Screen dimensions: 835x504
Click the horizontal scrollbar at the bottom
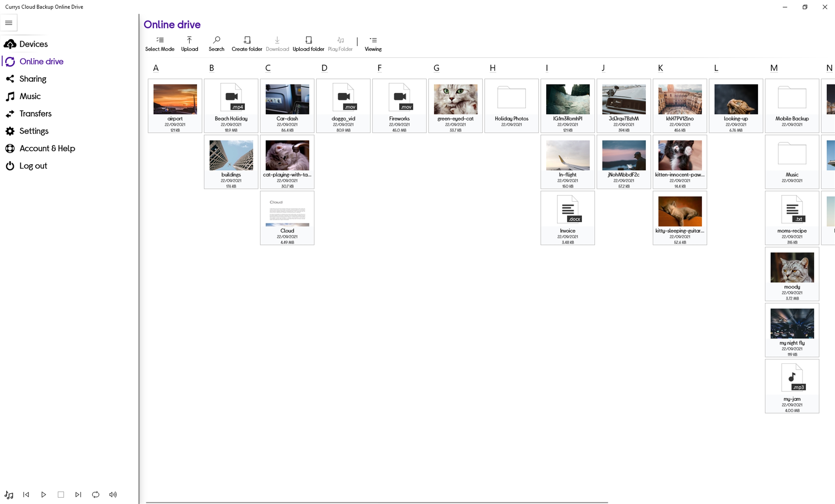[377, 502]
